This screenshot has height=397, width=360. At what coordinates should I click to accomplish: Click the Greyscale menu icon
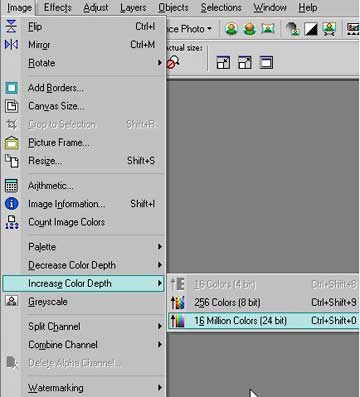11,301
